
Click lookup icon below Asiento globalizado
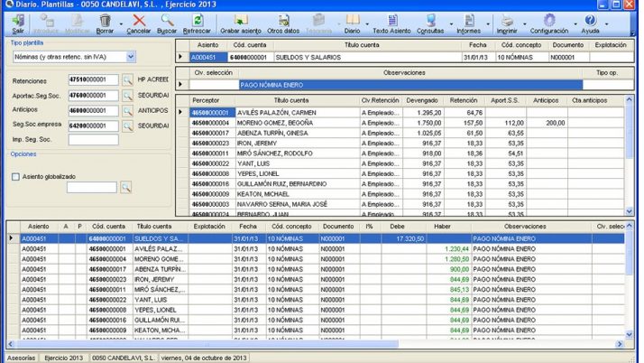[x=126, y=188]
